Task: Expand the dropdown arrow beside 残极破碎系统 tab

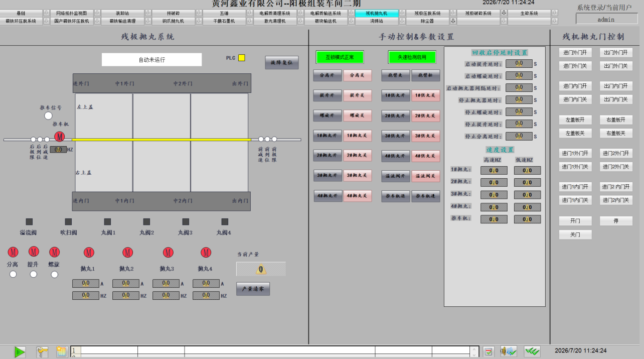Action: click(x=504, y=13)
